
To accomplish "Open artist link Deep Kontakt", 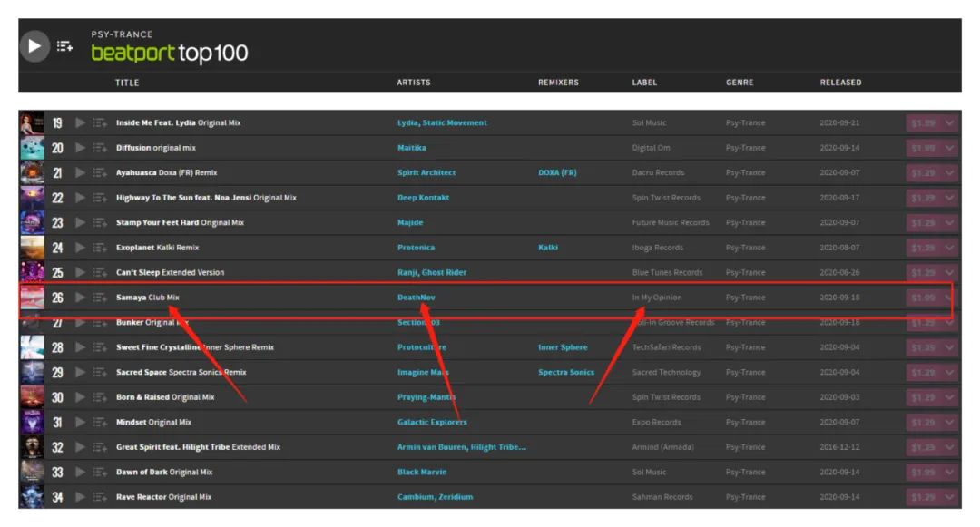I will pos(423,198).
